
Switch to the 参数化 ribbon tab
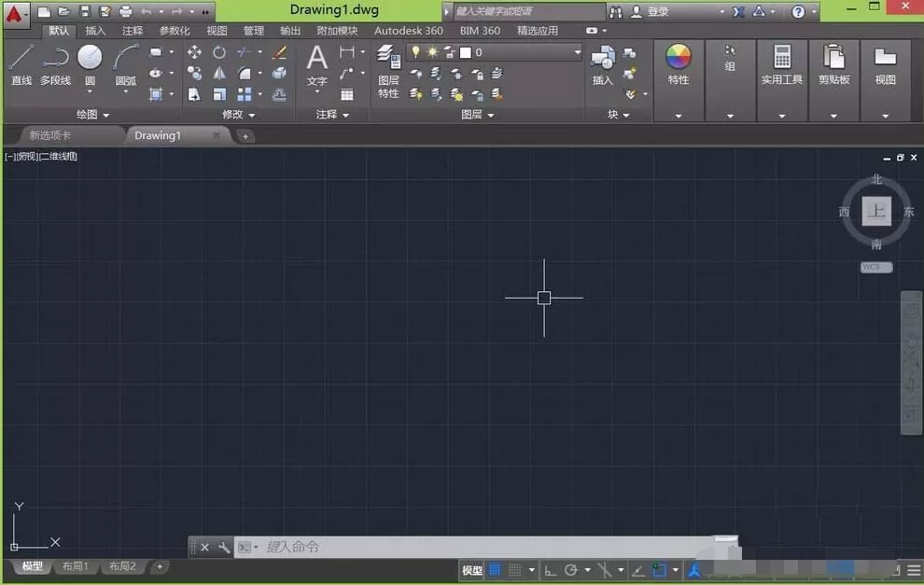pyautogui.click(x=175, y=31)
